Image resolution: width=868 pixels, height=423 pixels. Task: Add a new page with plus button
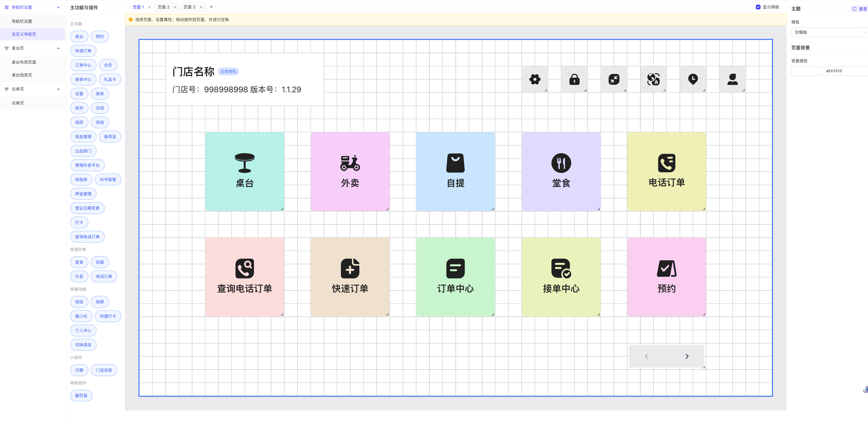click(211, 7)
